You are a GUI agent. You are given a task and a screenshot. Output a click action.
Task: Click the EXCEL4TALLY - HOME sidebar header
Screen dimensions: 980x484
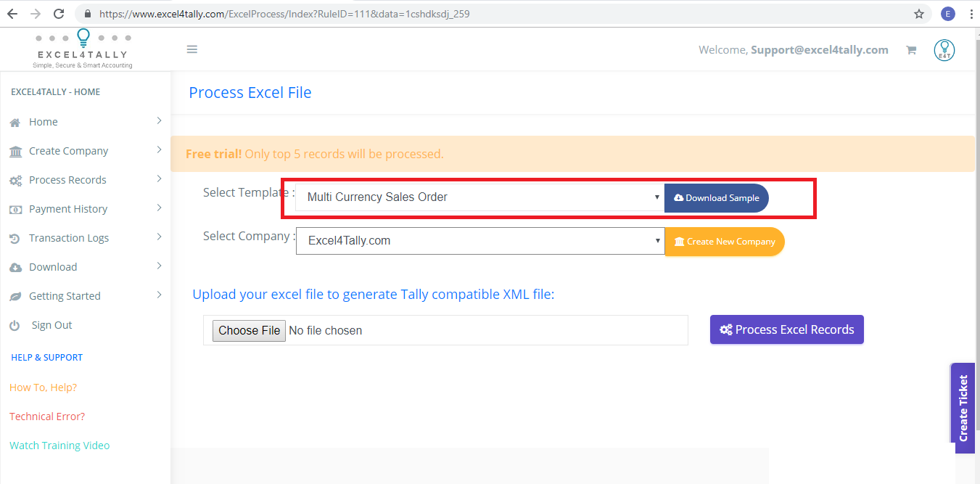[56, 92]
